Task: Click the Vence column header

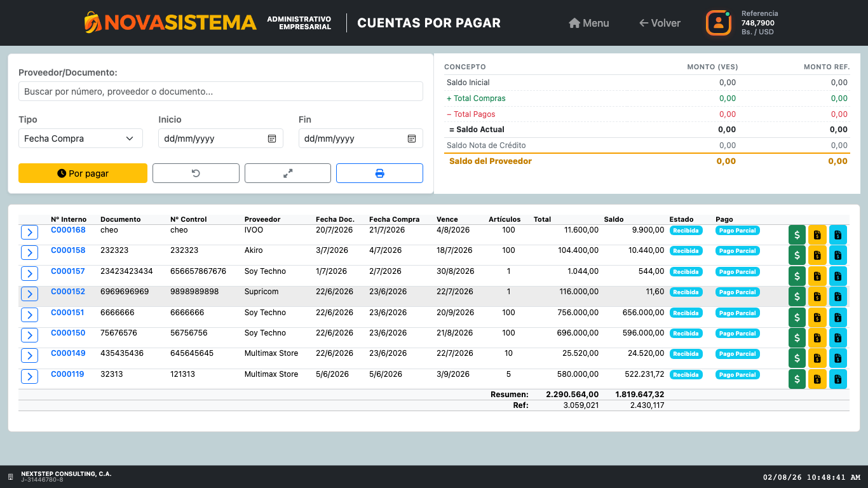Action: [x=447, y=219]
